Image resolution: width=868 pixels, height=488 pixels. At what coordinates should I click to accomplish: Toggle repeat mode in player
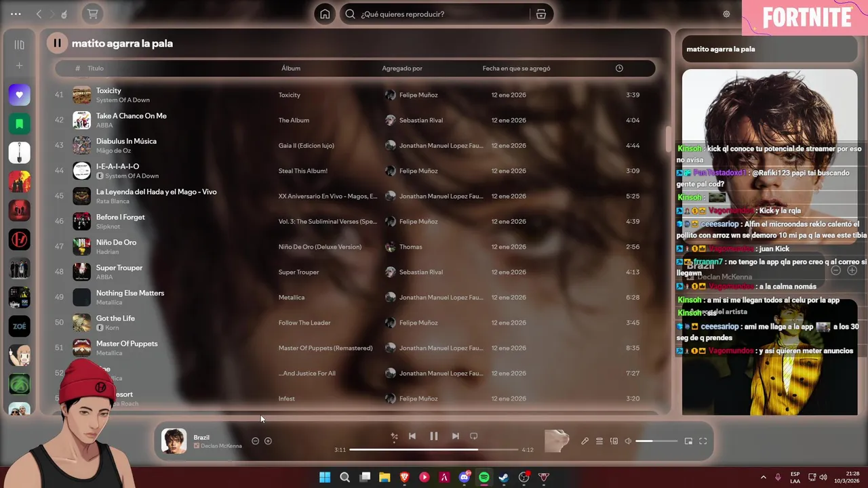coord(474,436)
